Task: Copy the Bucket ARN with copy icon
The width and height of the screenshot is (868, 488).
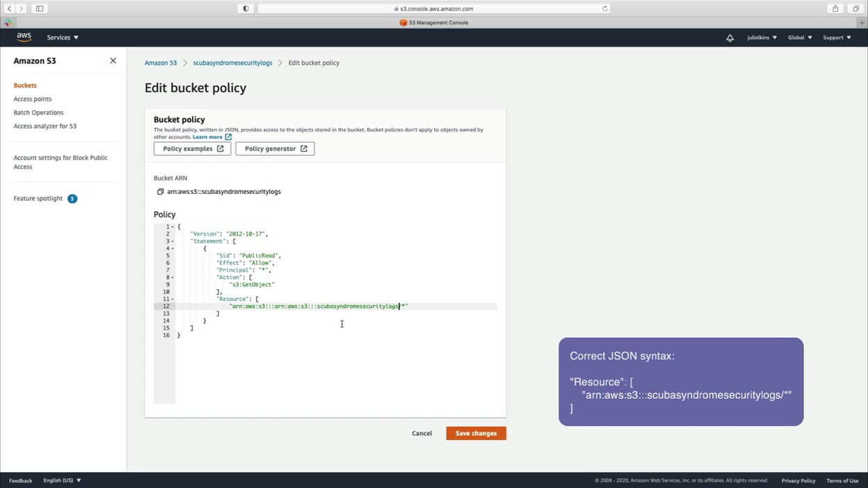Action: coord(160,192)
